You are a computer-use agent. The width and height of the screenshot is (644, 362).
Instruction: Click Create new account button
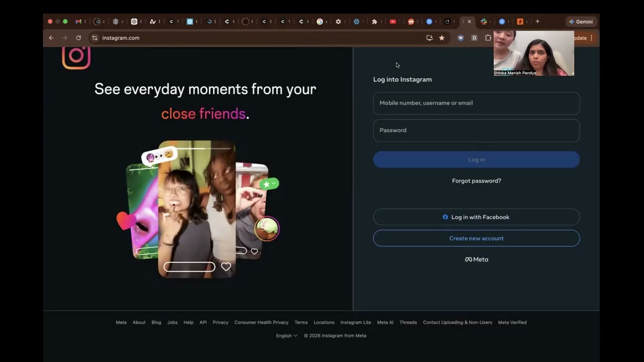tap(476, 238)
